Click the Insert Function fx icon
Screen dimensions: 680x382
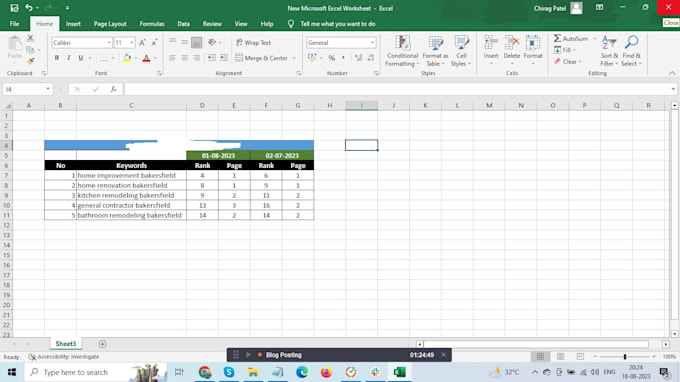(x=113, y=89)
